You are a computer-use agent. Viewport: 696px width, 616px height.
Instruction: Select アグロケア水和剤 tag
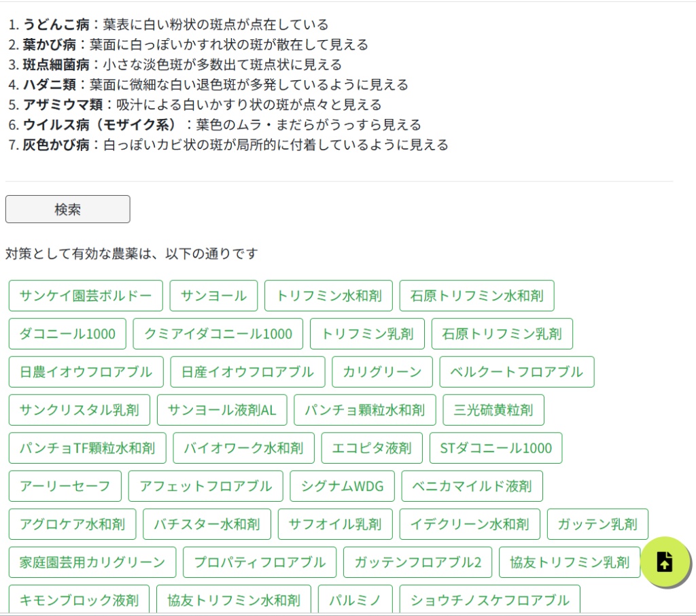[x=72, y=524]
